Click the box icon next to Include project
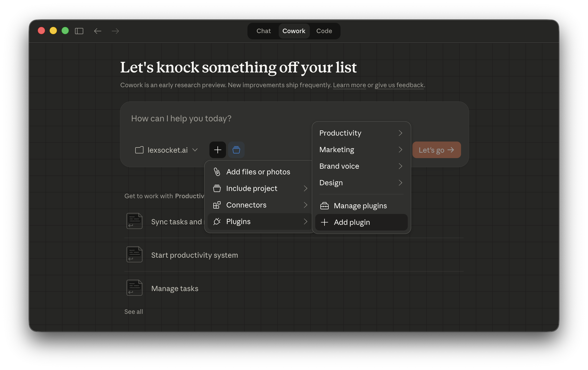 point(217,188)
